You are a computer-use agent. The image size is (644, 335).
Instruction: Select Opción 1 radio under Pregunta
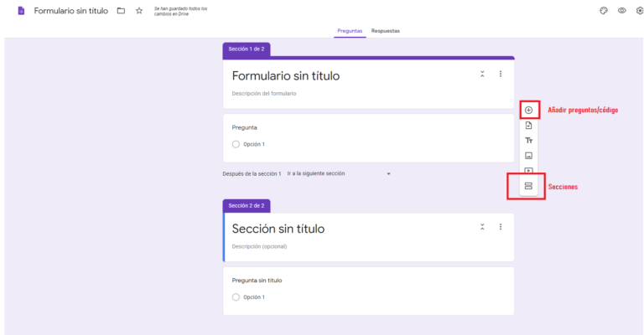[236, 144]
